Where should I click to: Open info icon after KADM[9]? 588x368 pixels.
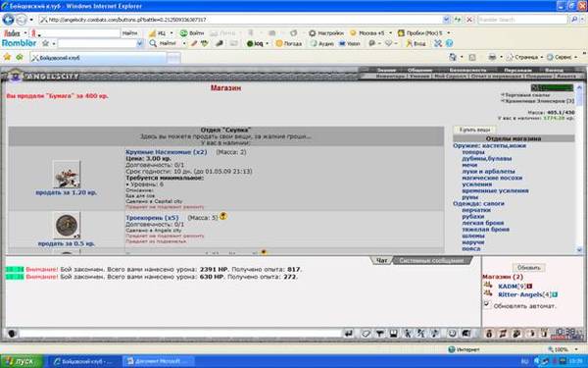(x=529, y=287)
